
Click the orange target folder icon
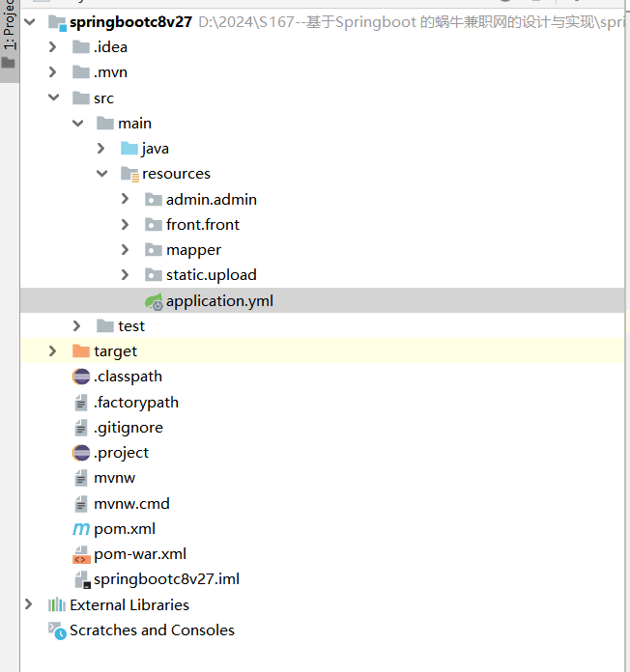pos(81,351)
